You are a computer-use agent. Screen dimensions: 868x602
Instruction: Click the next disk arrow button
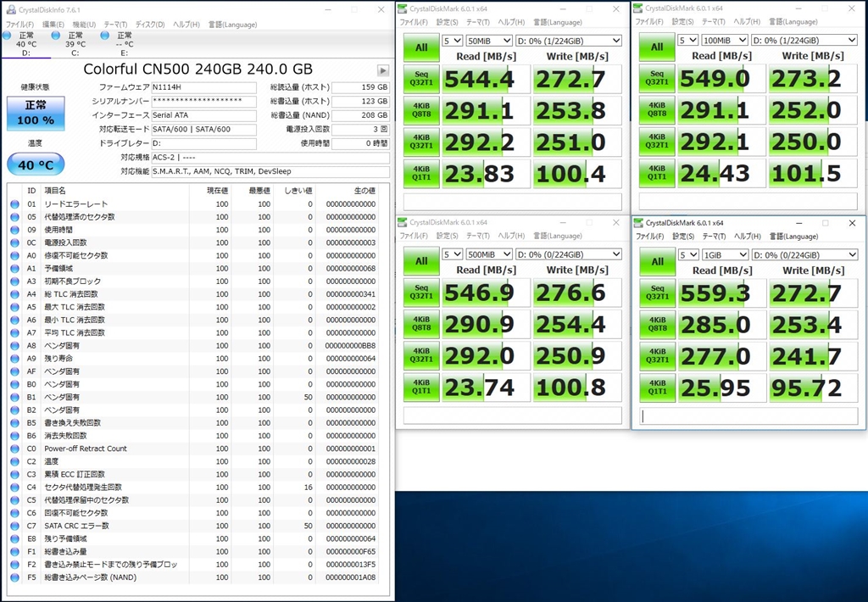383,70
